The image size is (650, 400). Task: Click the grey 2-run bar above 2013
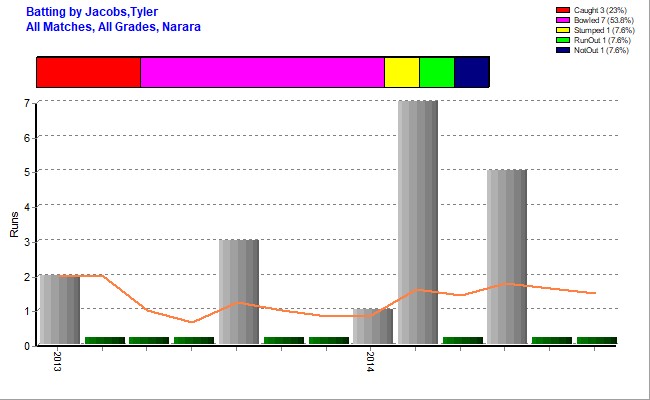60,309
